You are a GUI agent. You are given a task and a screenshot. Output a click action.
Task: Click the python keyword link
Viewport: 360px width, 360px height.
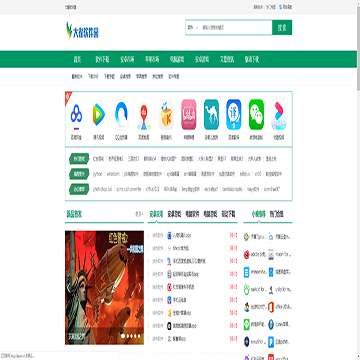98,174
